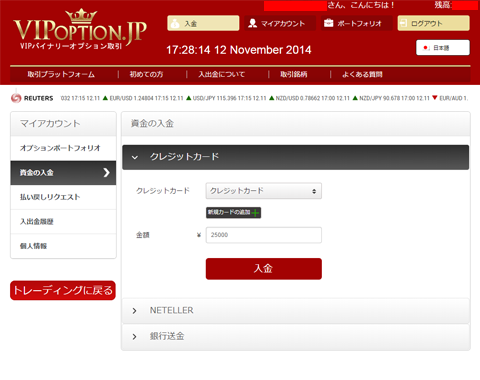Click NZD/USD 0.78662 ticker entry
The width and height of the screenshot is (480, 380).
tap(309, 98)
